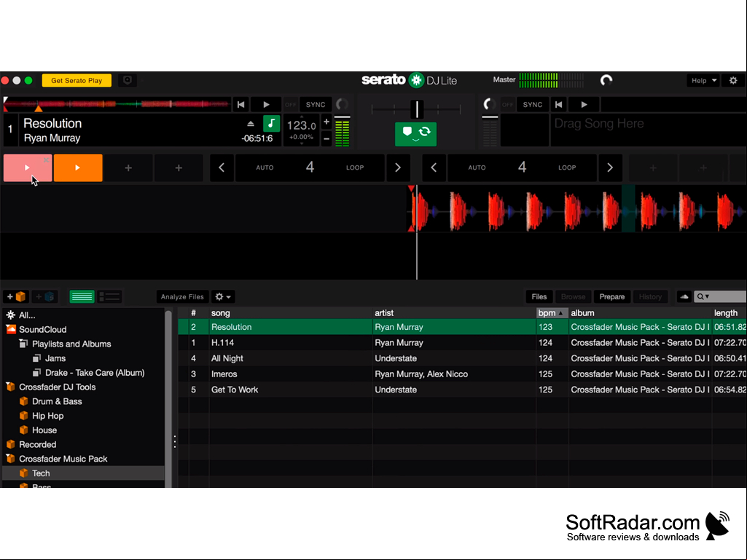This screenshot has height=560, width=747.
Task: Switch to album art list view
Action: coord(109,296)
